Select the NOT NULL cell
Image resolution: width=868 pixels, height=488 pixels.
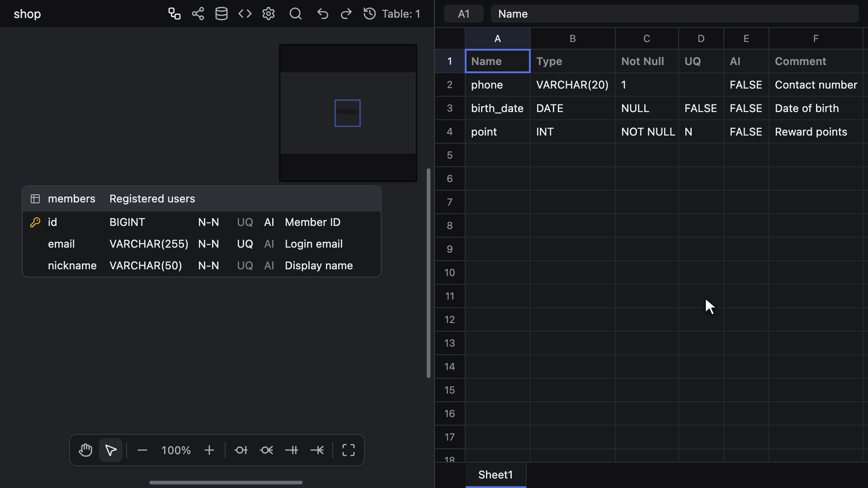(647, 131)
